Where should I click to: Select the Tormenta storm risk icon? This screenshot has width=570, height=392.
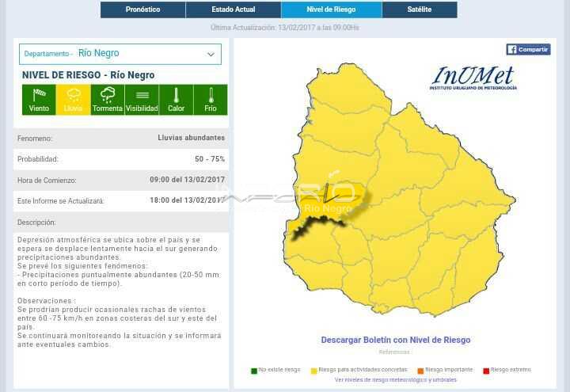coord(108,100)
